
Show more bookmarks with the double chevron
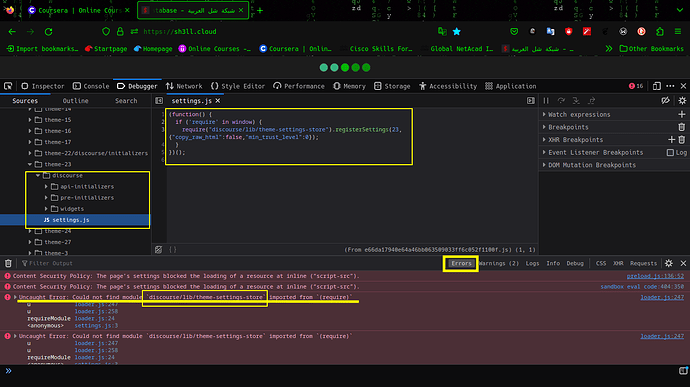[609, 48]
